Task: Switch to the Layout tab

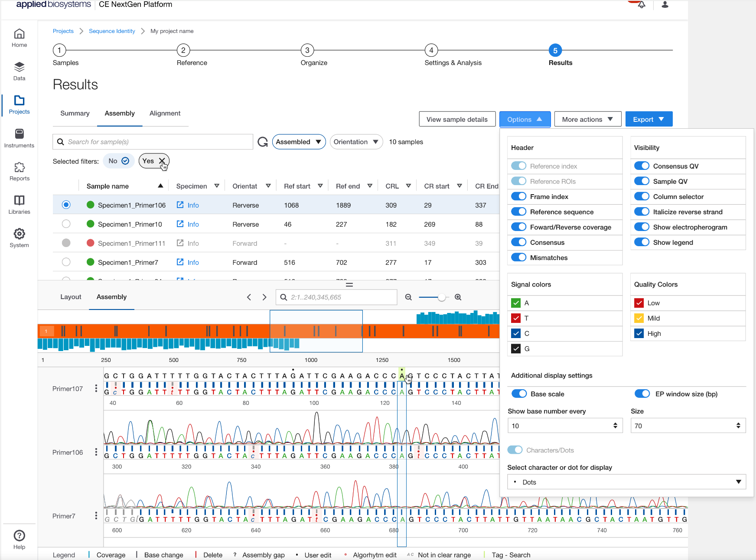Action: pos(71,297)
